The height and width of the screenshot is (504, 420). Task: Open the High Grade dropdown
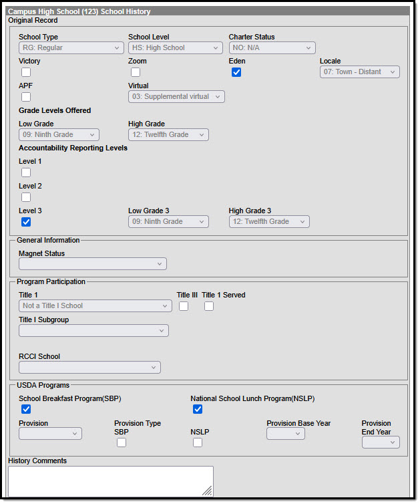pyautogui.click(x=168, y=134)
